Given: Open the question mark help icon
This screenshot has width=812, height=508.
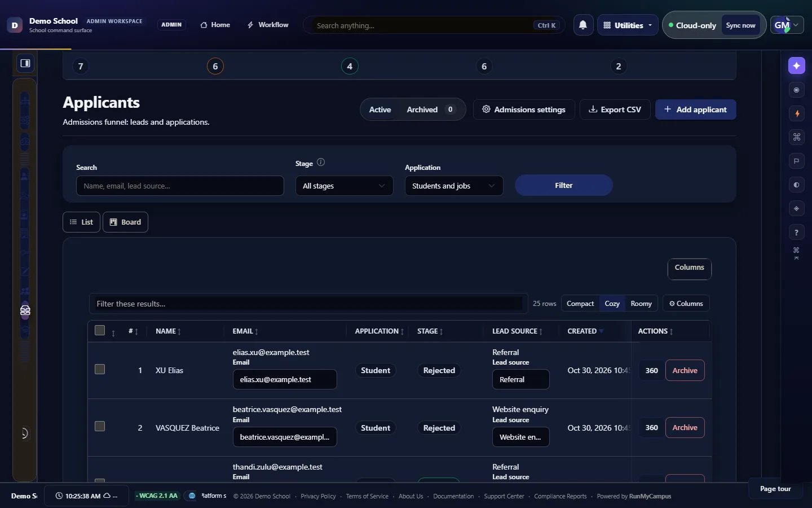Looking at the screenshot, I should [x=796, y=232].
